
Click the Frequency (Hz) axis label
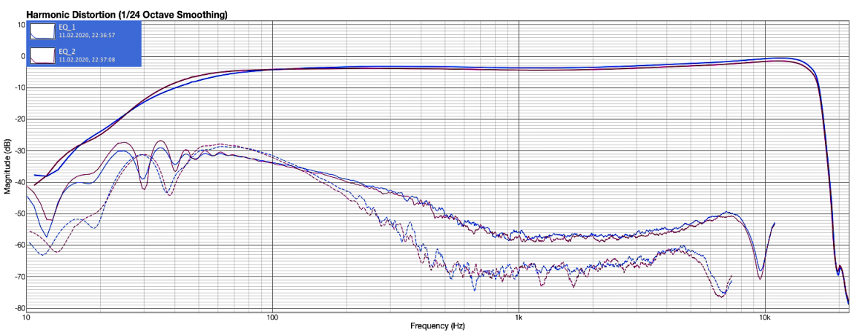pos(437,326)
